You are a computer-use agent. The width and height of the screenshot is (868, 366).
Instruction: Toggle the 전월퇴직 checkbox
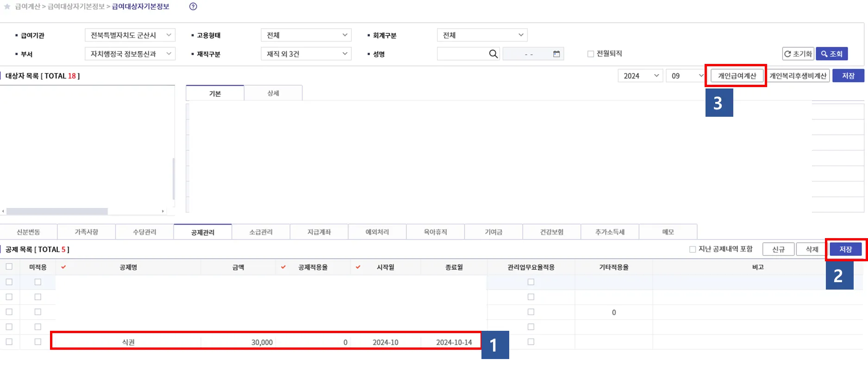[591, 54]
